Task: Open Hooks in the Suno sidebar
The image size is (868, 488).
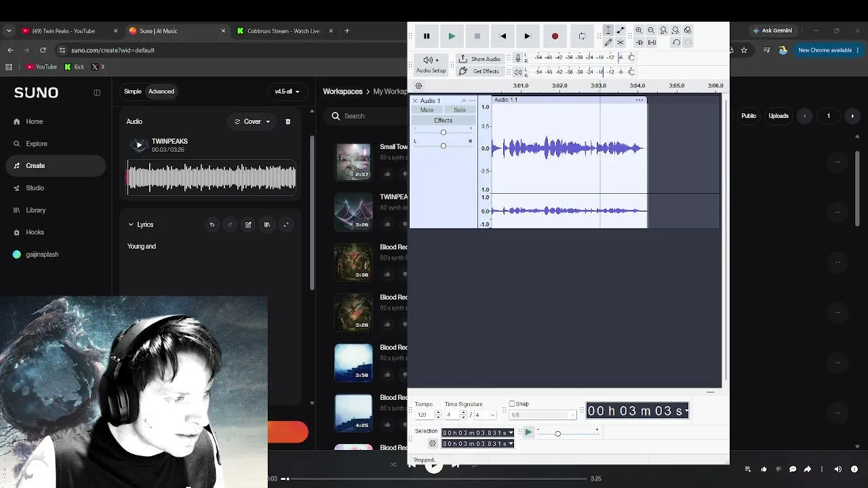Action: (x=35, y=232)
